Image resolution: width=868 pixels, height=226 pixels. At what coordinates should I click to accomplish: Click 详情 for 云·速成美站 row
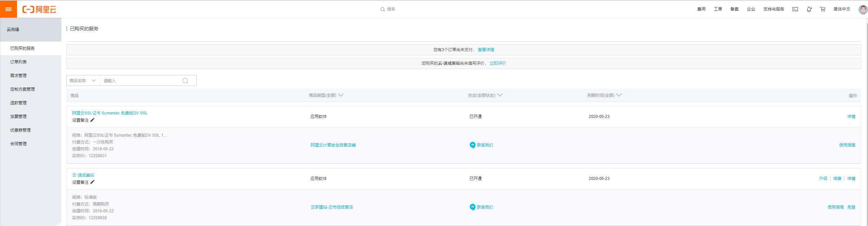pyautogui.click(x=851, y=179)
